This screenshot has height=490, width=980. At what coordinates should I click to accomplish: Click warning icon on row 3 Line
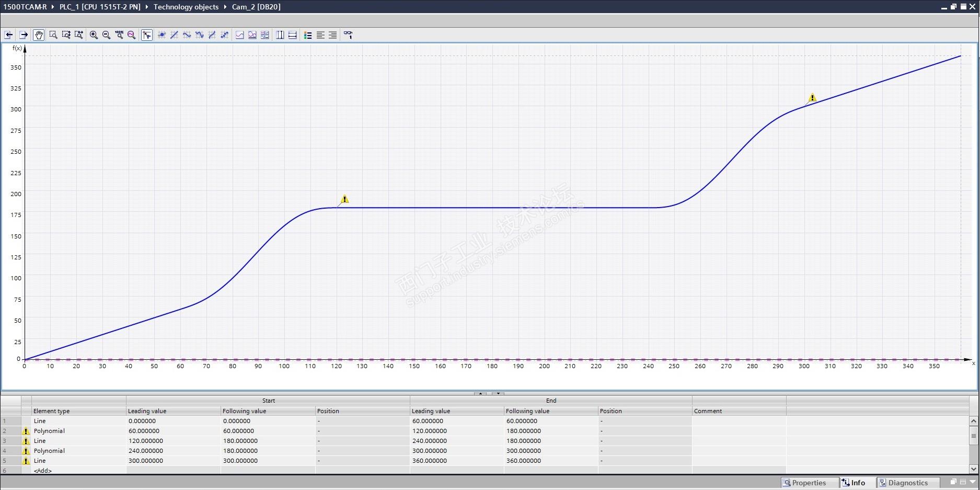26,441
